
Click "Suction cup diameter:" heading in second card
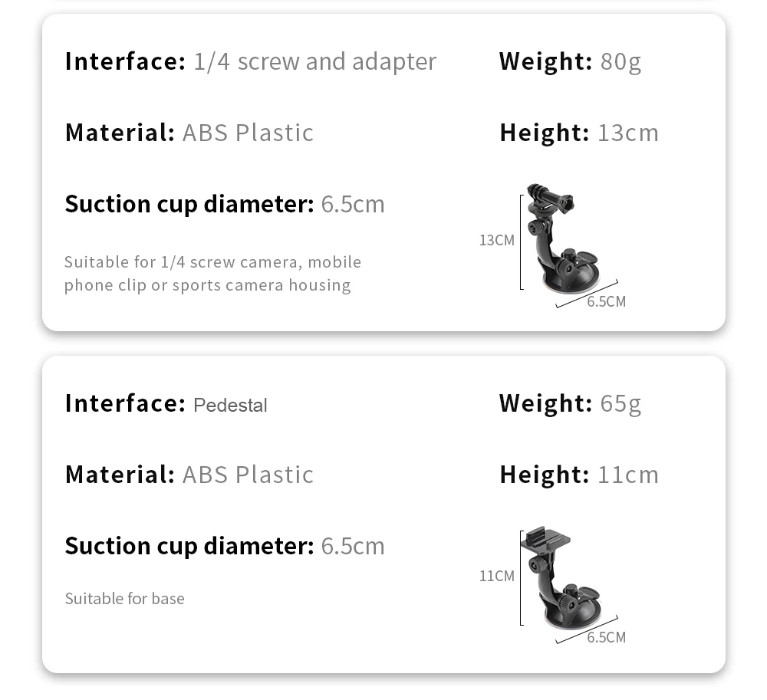(189, 547)
